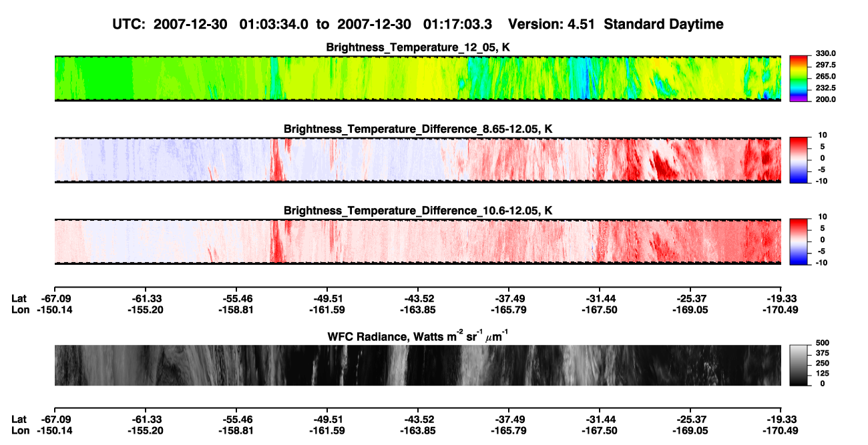The width and height of the screenshot is (868, 445).
Task: Click the 125 tick on the WFC color bar
Action: point(822,374)
